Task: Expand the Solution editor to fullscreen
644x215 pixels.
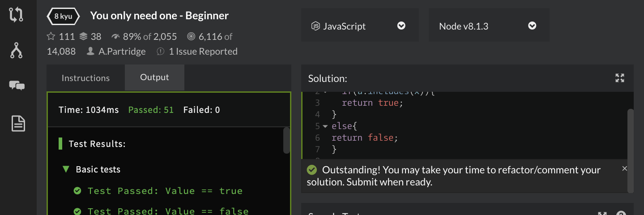Action: [620, 78]
